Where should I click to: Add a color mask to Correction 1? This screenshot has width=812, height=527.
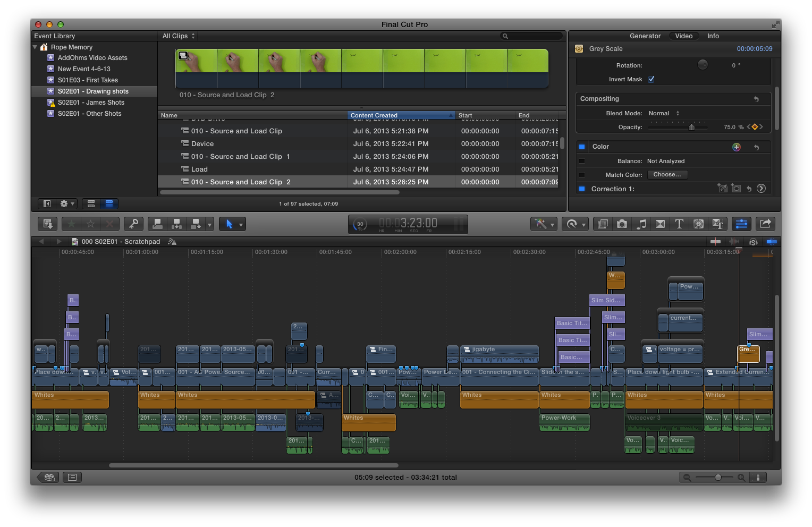tap(722, 188)
